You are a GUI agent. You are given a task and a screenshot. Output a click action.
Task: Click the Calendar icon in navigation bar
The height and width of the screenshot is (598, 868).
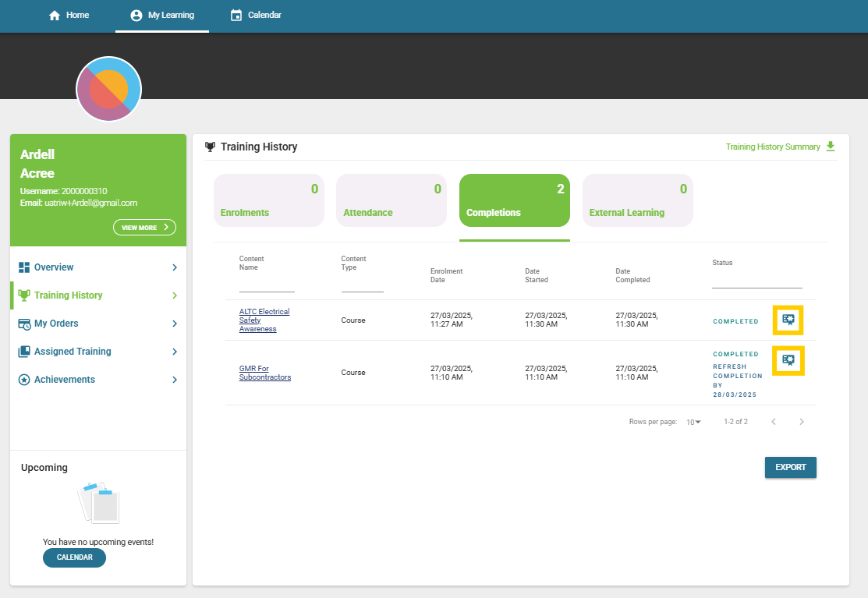(x=236, y=16)
